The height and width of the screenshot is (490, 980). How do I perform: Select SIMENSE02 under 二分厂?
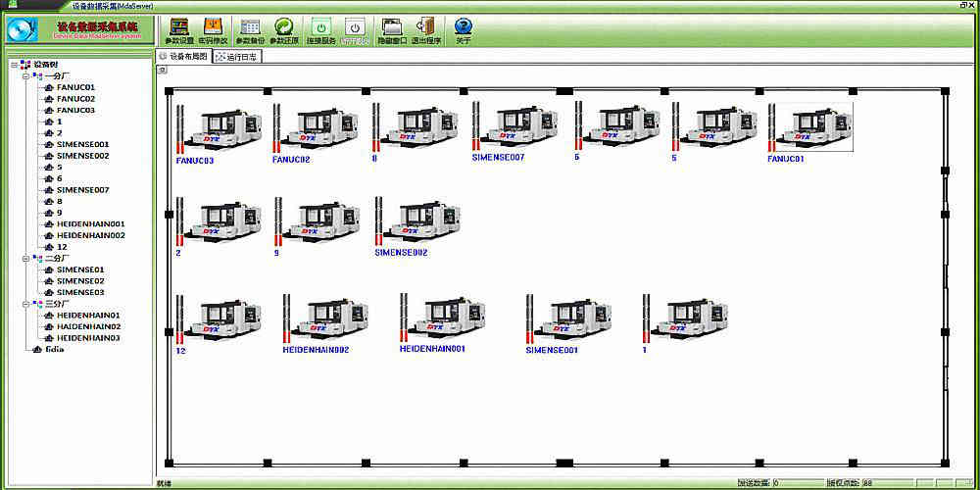[x=80, y=280]
